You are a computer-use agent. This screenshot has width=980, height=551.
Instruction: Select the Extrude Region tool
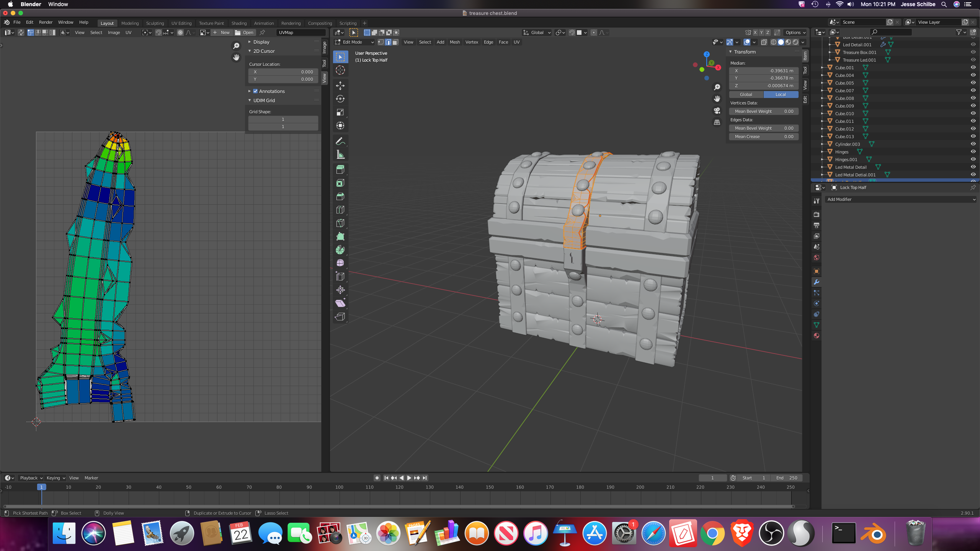[x=340, y=170]
